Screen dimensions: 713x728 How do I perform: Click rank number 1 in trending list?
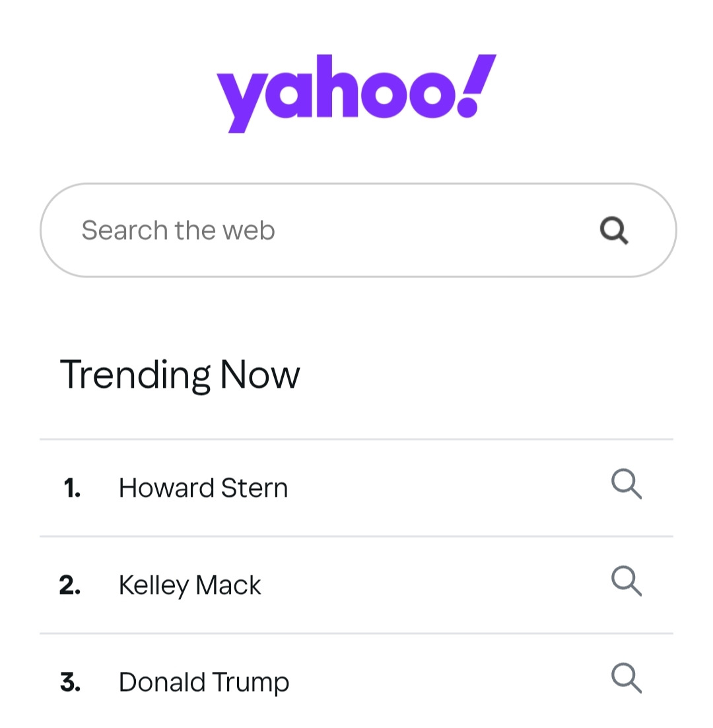tap(72, 489)
